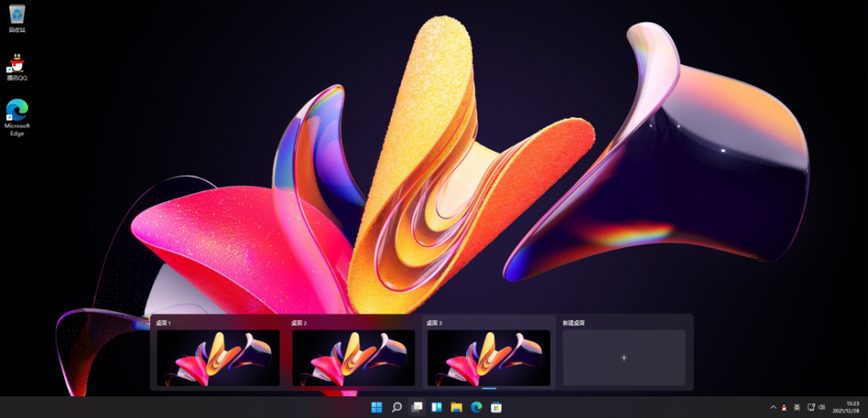Switch to 桌面 2 thumbnail
The height and width of the screenshot is (418, 868).
(353, 357)
